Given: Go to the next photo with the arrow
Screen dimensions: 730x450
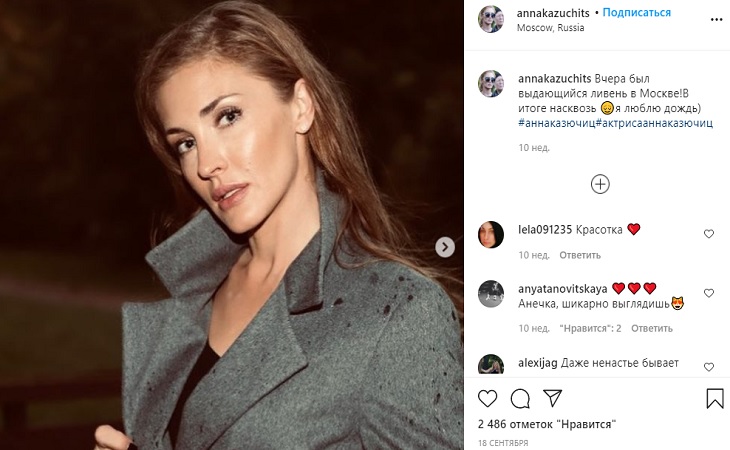Looking at the screenshot, I should point(445,246).
